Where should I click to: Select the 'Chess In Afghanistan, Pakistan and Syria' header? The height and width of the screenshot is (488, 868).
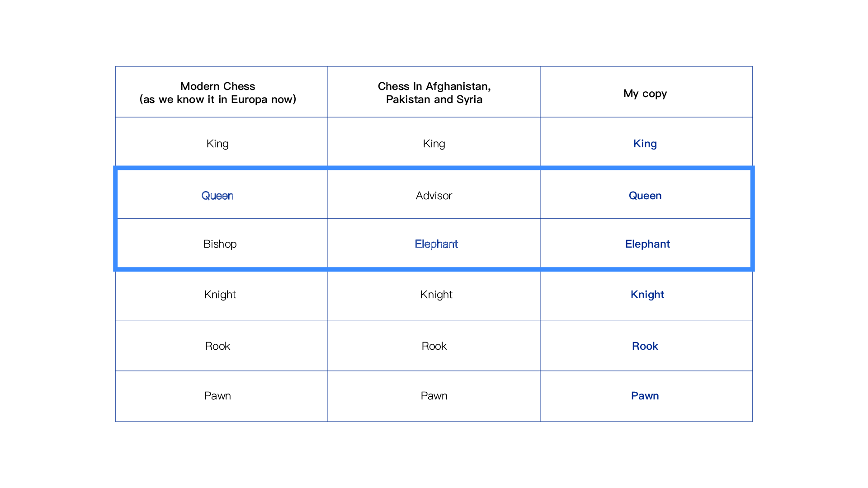(434, 93)
